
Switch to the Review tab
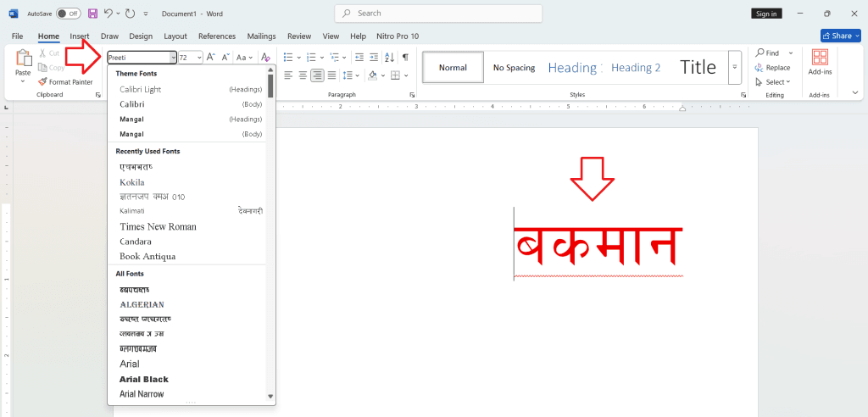(x=299, y=36)
